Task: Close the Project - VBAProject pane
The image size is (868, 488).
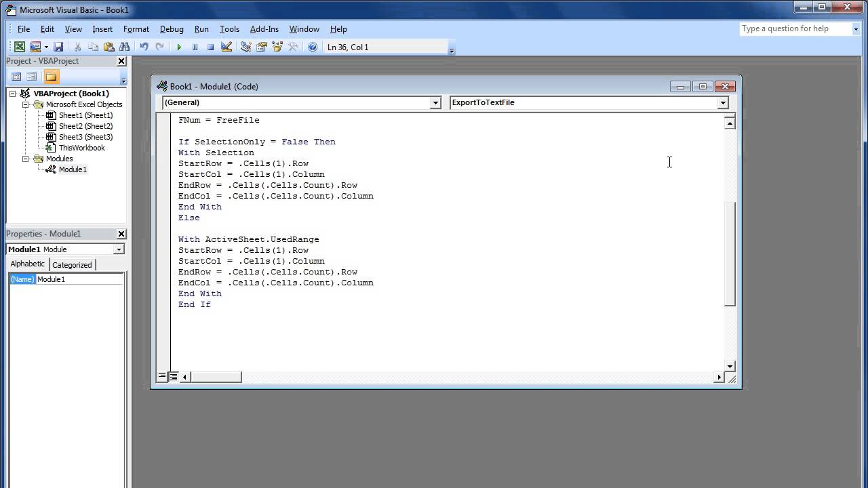Action: pyautogui.click(x=121, y=61)
